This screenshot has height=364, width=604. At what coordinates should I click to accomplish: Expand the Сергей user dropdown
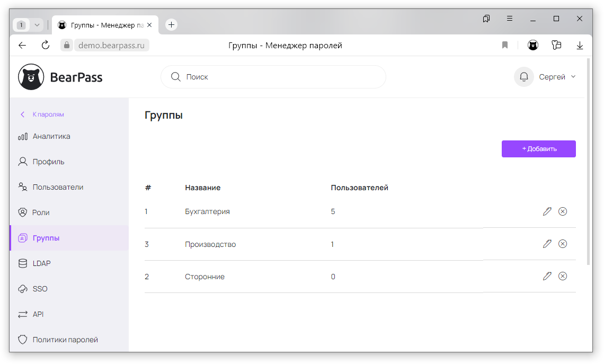(557, 77)
